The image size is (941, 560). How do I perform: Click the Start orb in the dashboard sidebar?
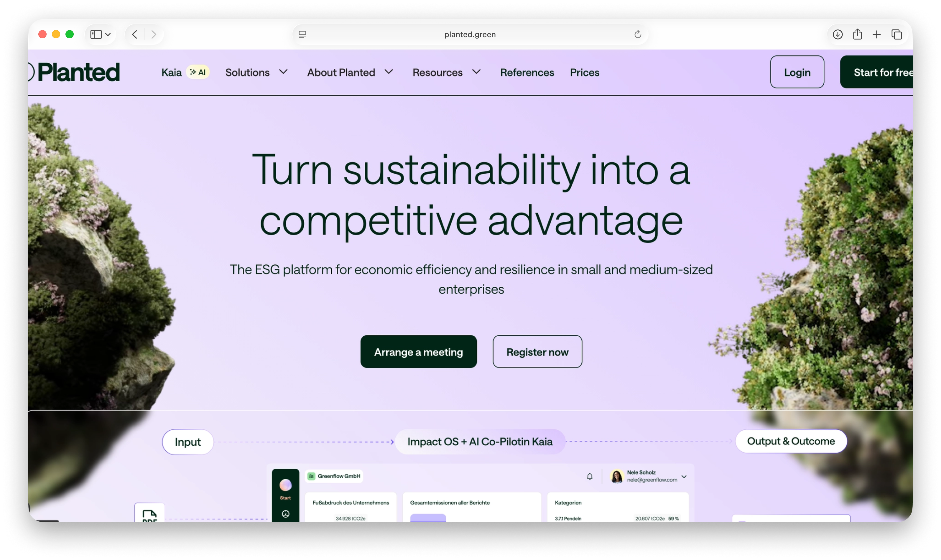click(x=285, y=485)
